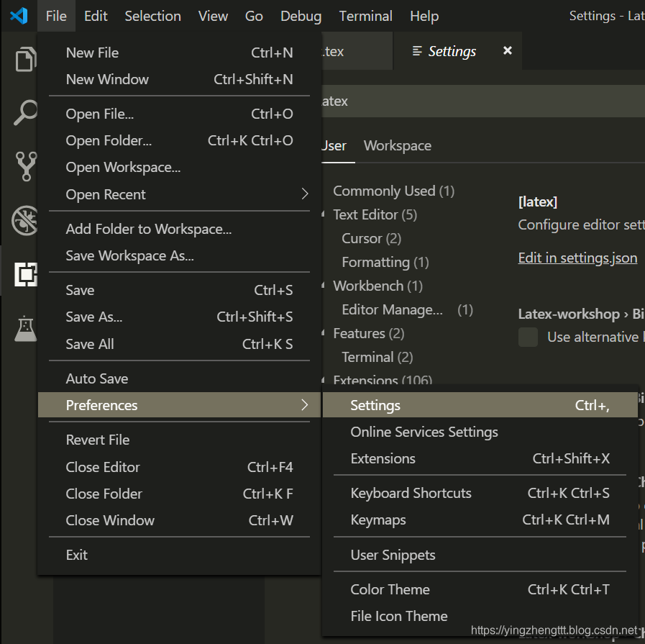Image resolution: width=645 pixels, height=644 pixels.
Task: Collapse the Text Editor settings group
Action: point(324,214)
